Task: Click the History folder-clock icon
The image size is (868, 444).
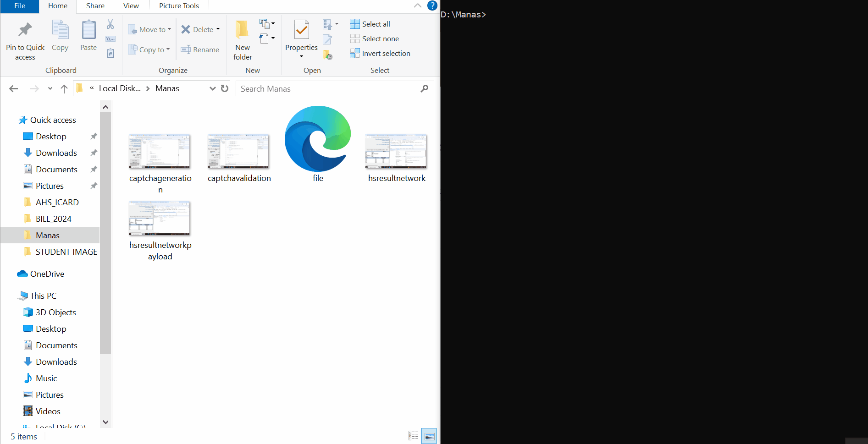Action: tap(327, 55)
